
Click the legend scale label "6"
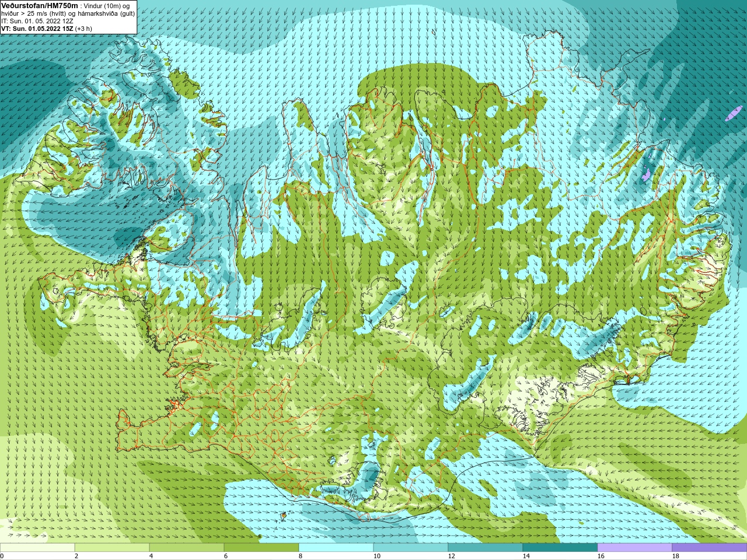coord(226,556)
